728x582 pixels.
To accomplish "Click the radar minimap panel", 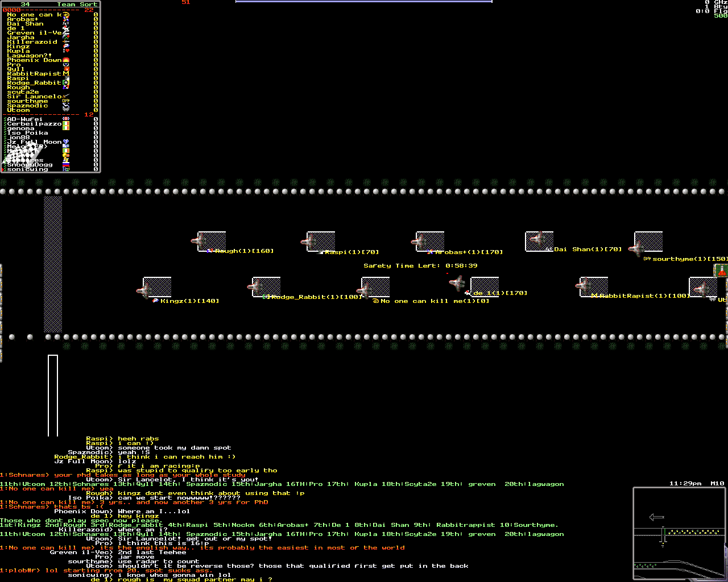I will click(x=679, y=534).
